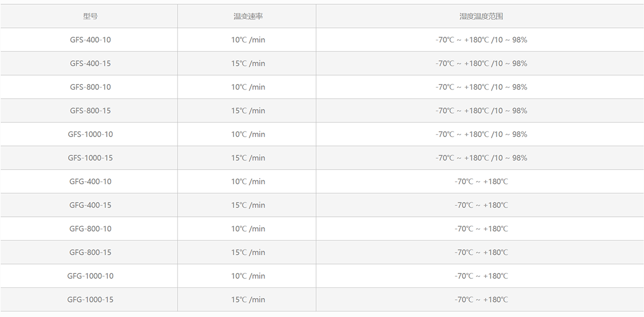The height and width of the screenshot is (317, 644).
Task: Click the 温变速率 column header
Action: tap(248, 16)
